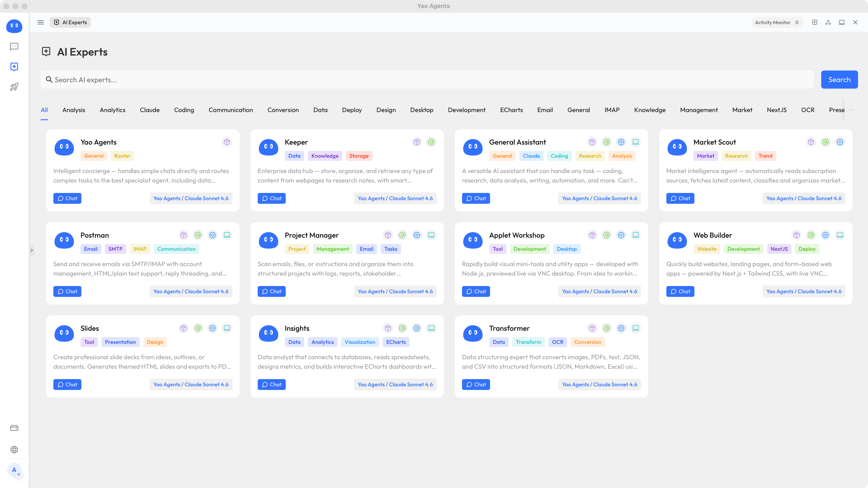868x488 pixels.
Task: Open the General Assistant avatar
Action: (473, 147)
